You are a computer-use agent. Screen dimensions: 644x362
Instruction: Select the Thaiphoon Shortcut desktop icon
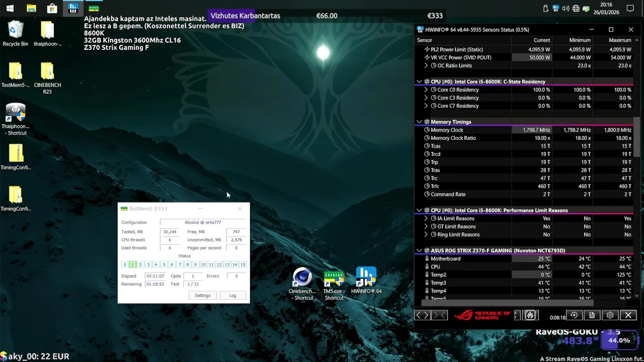[16, 120]
